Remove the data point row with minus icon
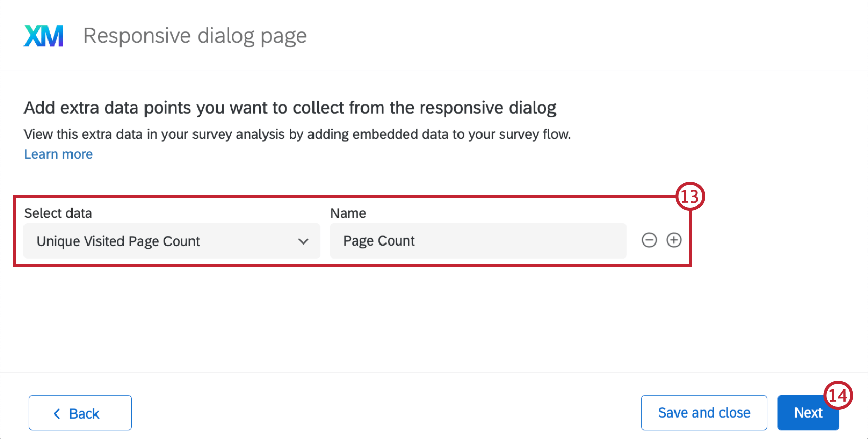Viewport: 868px width, 439px height. click(649, 240)
